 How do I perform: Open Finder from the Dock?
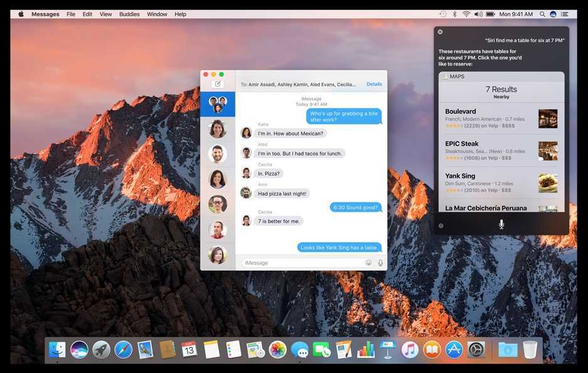click(x=57, y=350)
